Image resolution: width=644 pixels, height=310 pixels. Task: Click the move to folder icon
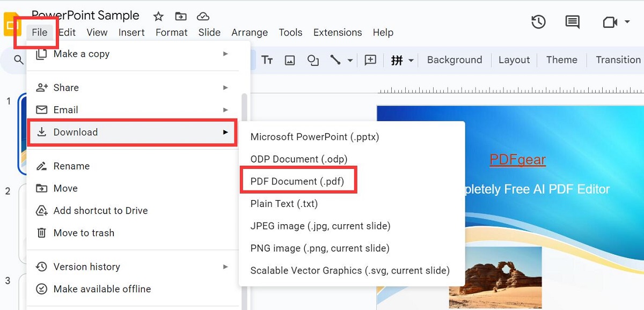point(181,16)
